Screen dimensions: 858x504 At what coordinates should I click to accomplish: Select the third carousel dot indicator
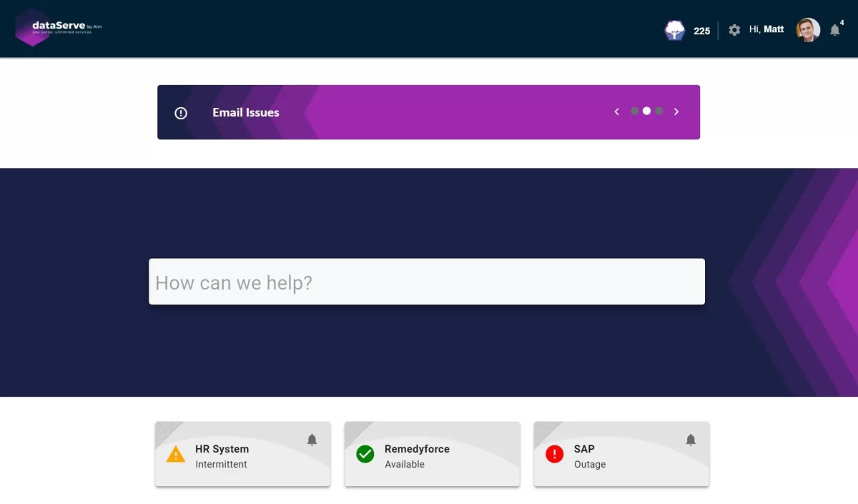(x=659, y=112)
